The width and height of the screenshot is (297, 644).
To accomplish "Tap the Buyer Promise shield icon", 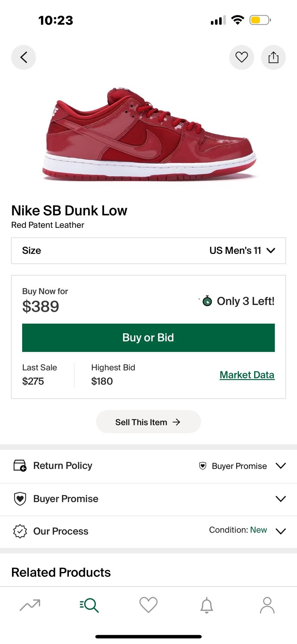I will (x=20, y=499).
